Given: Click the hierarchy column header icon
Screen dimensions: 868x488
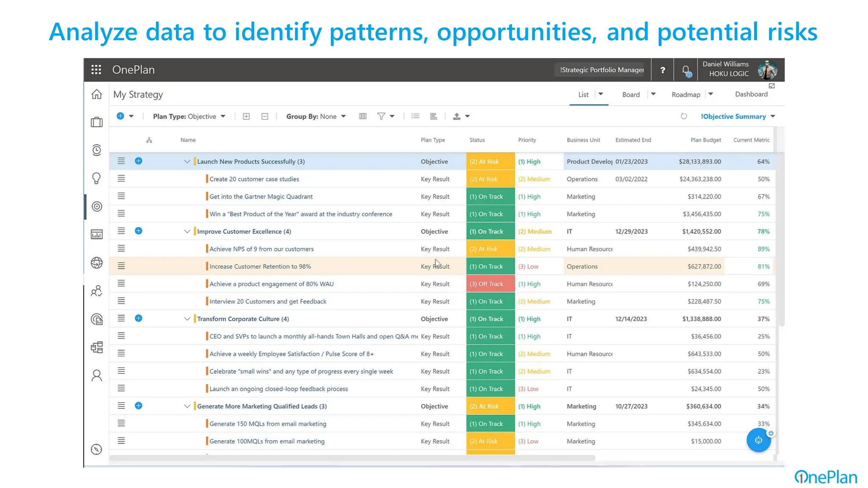Looking at the screenshot, I should (x=149, y=140).
